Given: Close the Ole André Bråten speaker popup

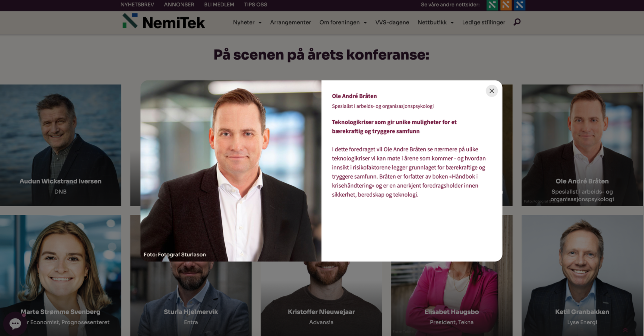Looking at the screenshot, I should (492, 91).
